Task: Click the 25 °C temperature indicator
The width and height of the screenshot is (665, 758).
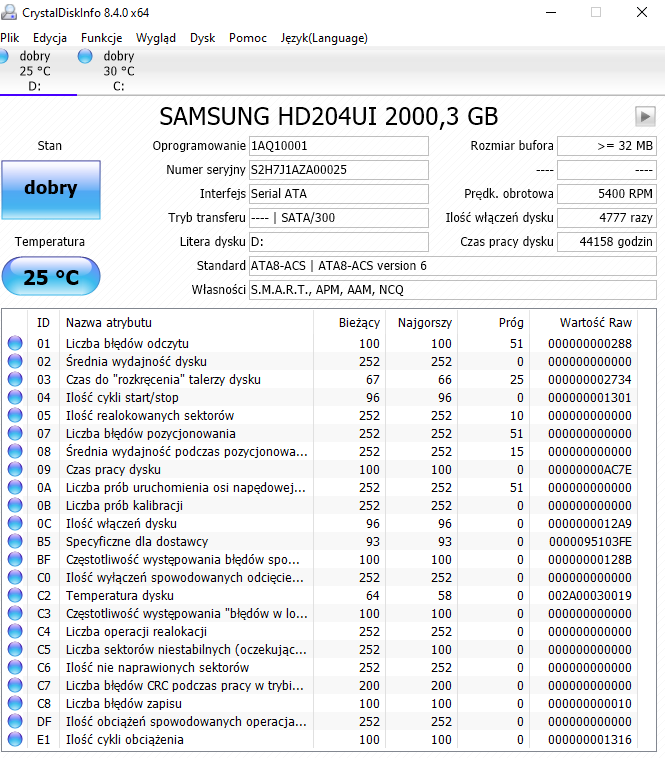Action: [x=51, y=277]
